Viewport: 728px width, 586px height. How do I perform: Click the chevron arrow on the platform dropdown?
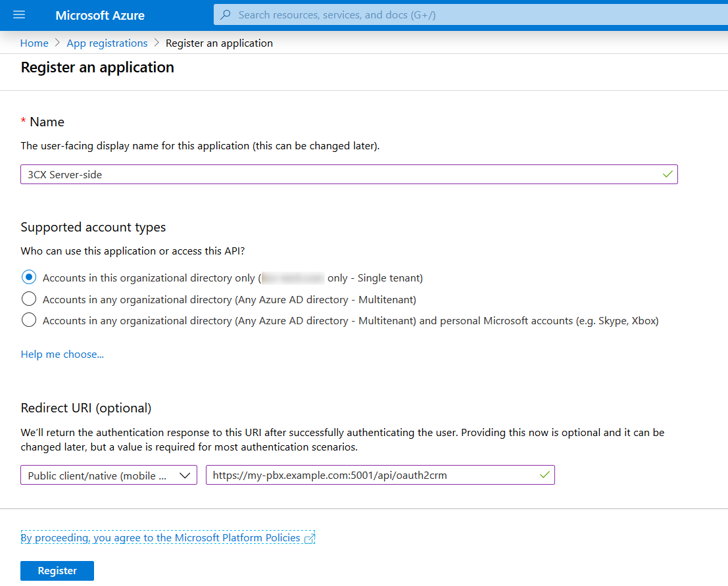(x=185, y=475)
